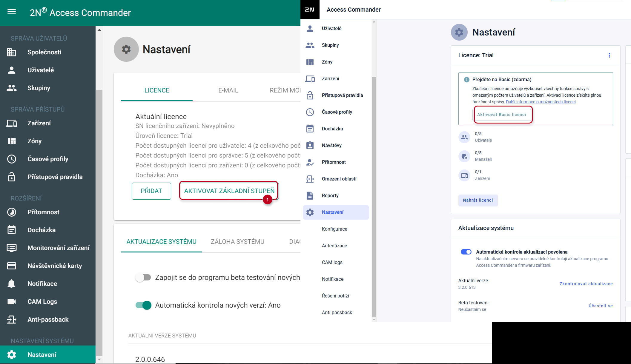The height and width of the screenshot is (364, 631).
Task: Open CAM logs submenu item in white menu
Action: 332,262
